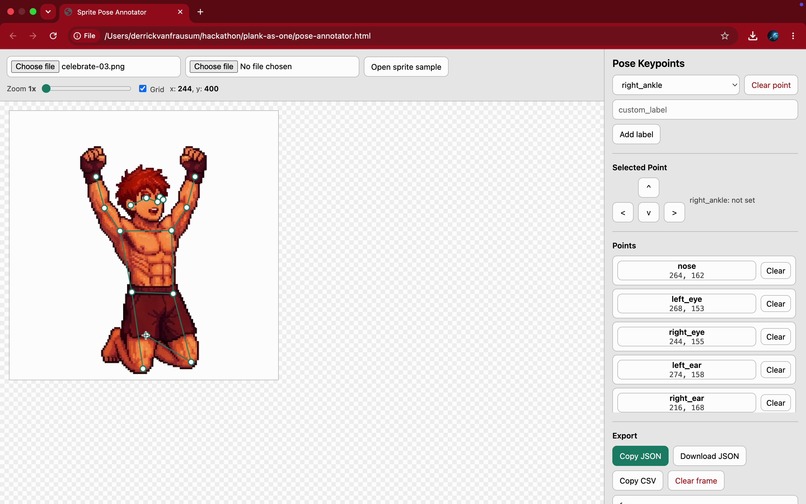Select the left_eye point entry
Viewport: 806px width, 504px height.
click(x=686, y=303)
